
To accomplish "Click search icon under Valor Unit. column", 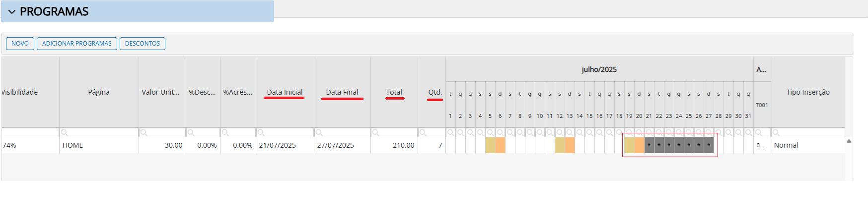I will click(x=144, y=133).
